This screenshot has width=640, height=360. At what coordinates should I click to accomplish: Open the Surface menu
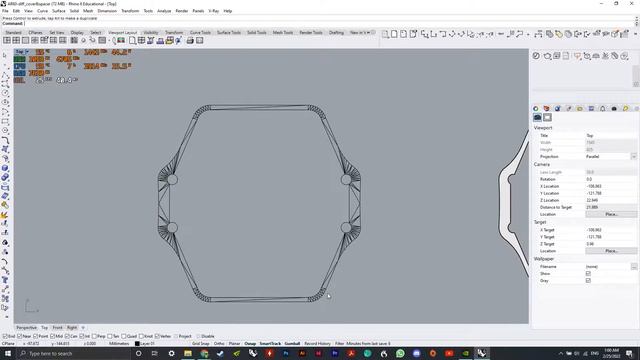(x=58, y=11)
